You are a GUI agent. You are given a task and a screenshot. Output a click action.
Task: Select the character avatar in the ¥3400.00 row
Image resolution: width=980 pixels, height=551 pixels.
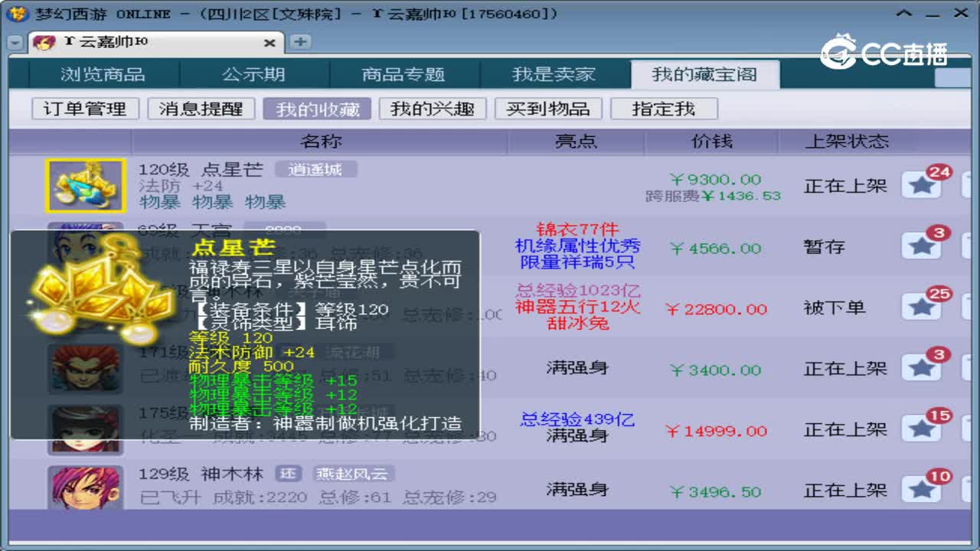(85, 368)
